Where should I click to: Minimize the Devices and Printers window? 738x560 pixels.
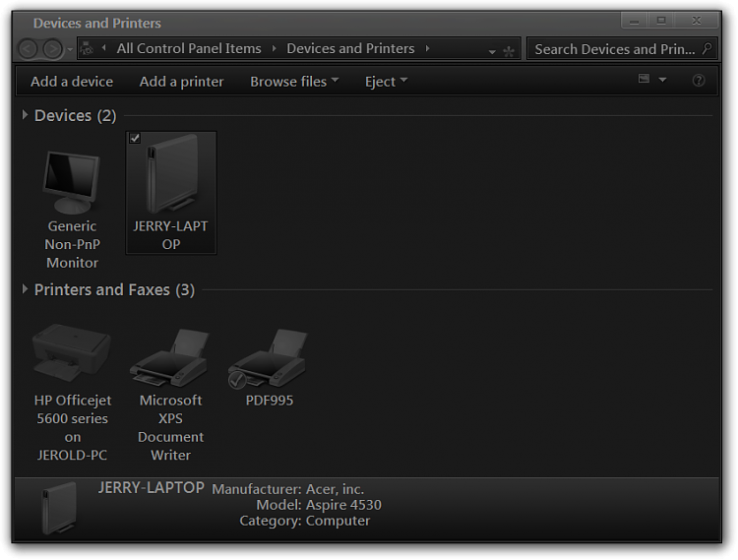click(634, 21)
